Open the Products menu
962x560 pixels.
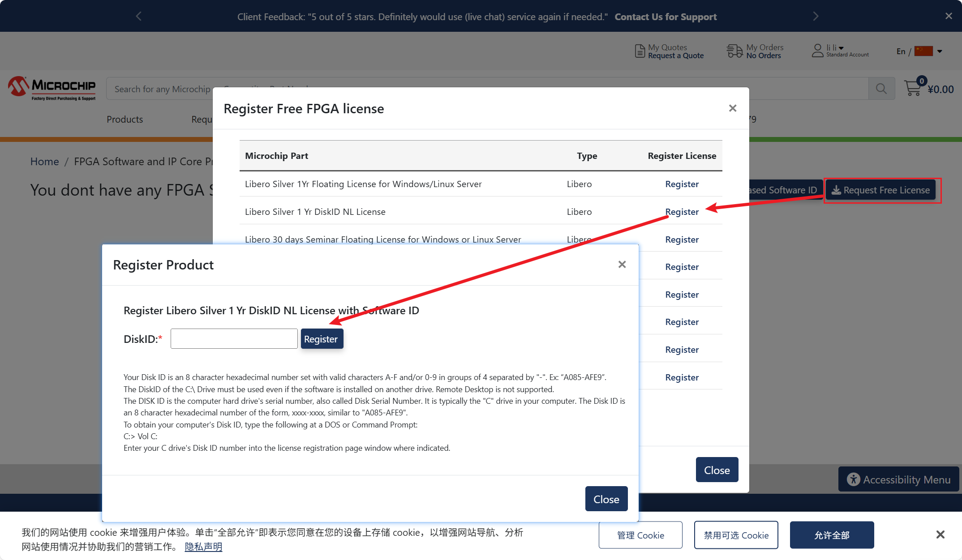(125, 120)
